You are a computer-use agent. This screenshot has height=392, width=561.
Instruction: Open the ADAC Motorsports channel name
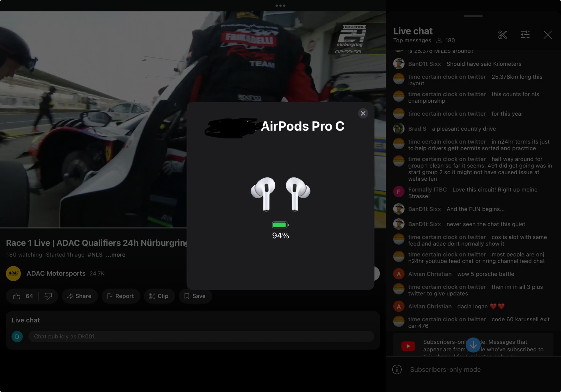tap(56, 274)
